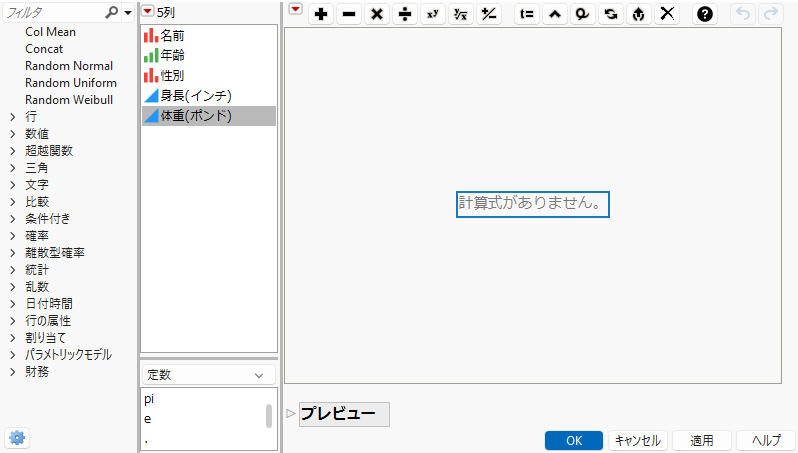Expand the 三角 function group
The width and height of the screenshot is (798, 453).
click(13, 167)
